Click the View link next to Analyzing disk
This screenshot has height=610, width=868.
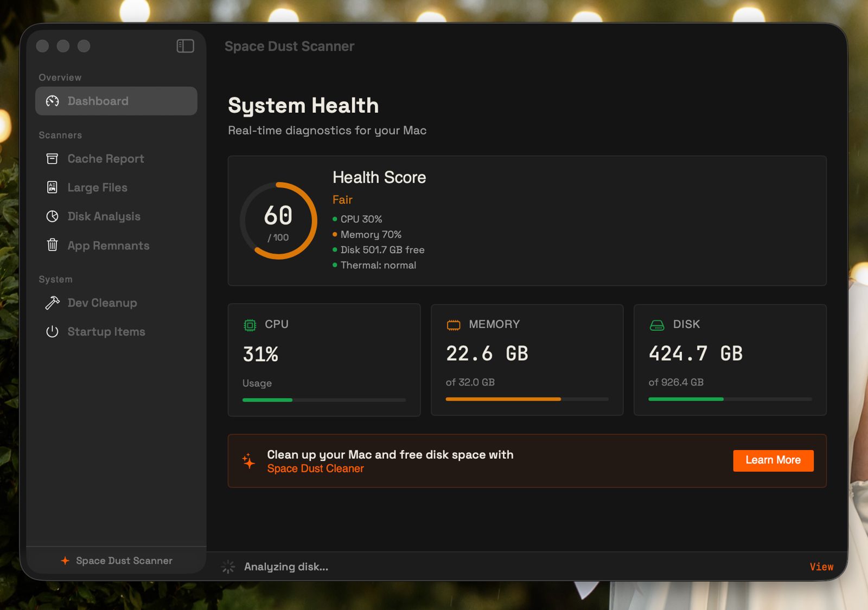821,567
